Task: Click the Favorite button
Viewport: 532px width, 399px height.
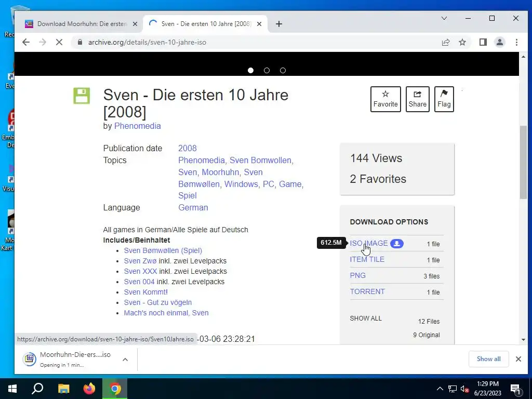Action: pos(385,99)
